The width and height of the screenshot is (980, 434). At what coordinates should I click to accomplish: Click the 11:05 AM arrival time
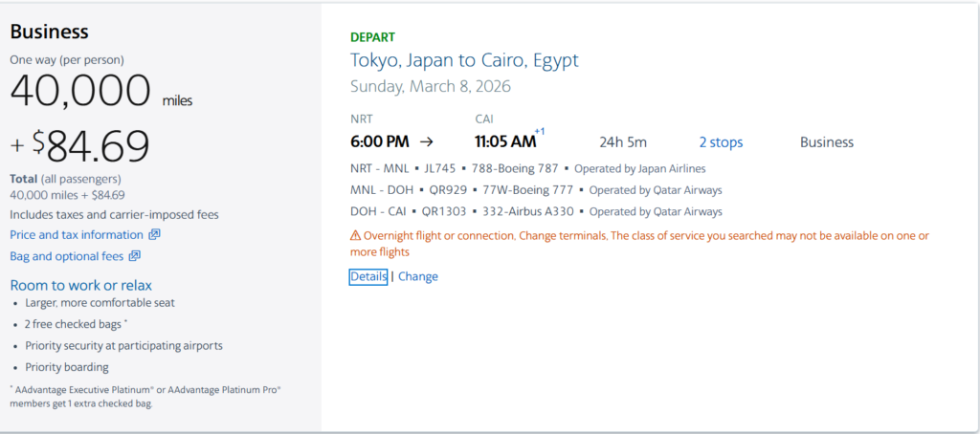505,142
